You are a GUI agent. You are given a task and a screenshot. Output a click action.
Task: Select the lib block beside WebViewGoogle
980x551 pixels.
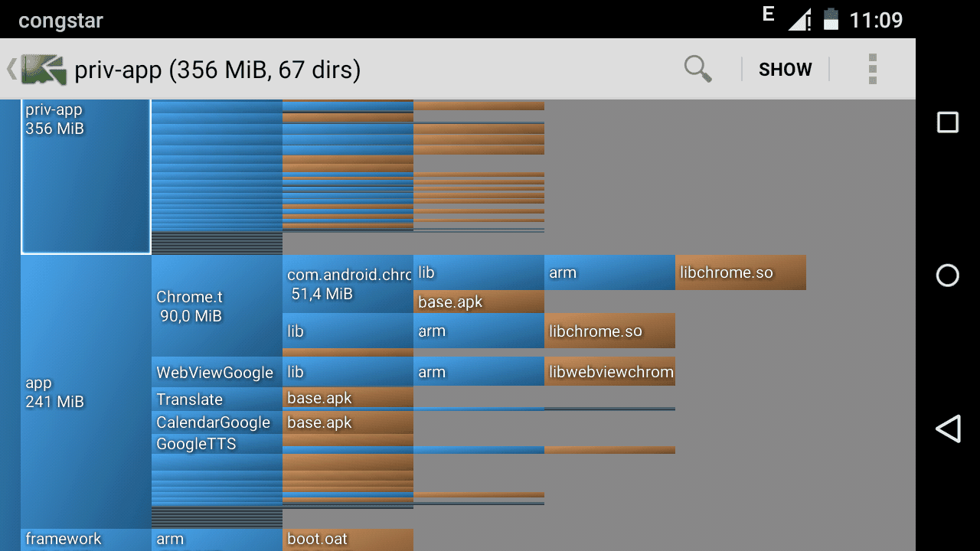pos(348,371)
